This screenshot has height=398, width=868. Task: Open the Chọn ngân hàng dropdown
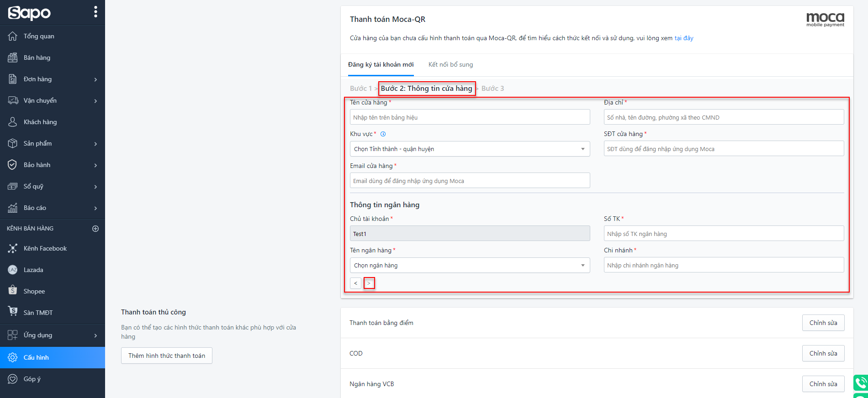pos(470,266)
